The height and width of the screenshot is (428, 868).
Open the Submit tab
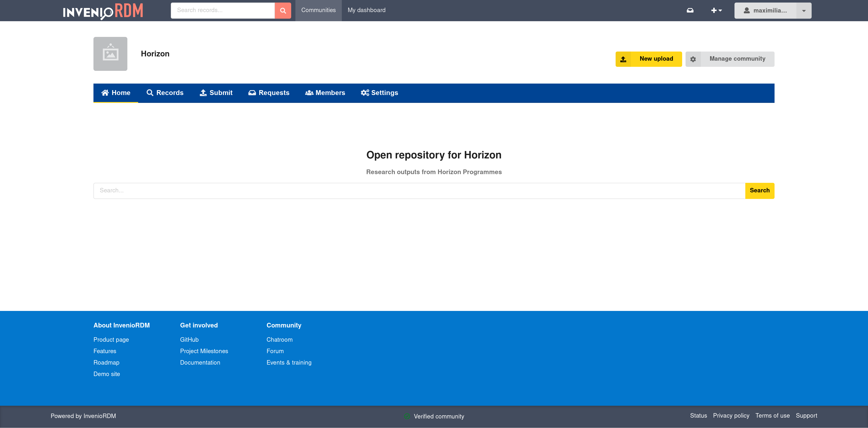[x=216, y=93]
